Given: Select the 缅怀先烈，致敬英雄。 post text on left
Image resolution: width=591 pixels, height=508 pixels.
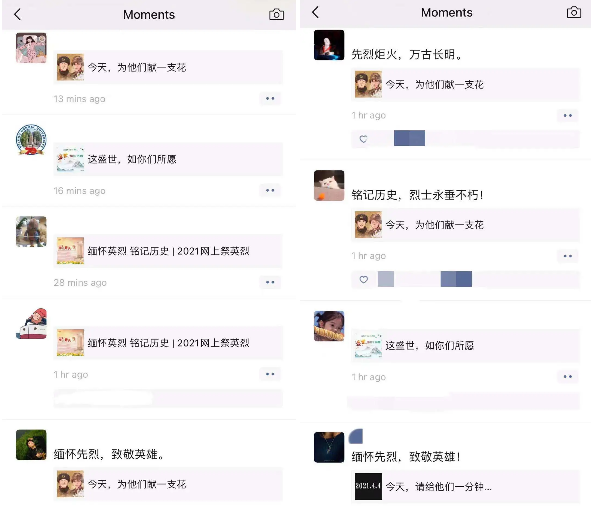Looking at the screenshot, I should tap(109, 454).
